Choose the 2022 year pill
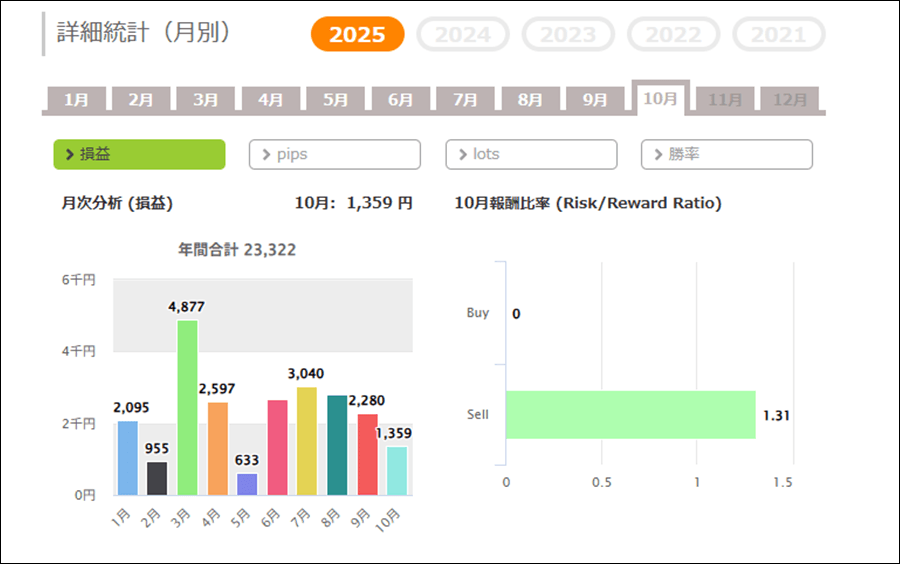900x564 pixels. click(673, 35)
